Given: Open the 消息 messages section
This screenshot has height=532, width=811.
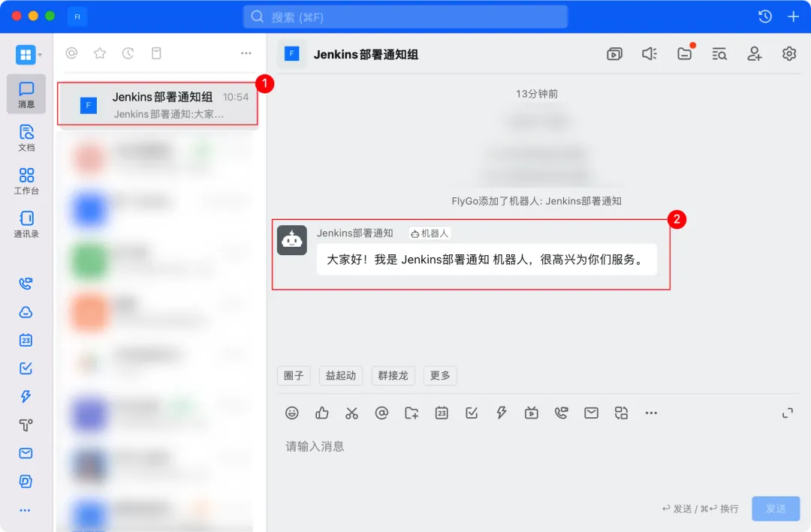Looking at the screenshot, I should [26, 94].
